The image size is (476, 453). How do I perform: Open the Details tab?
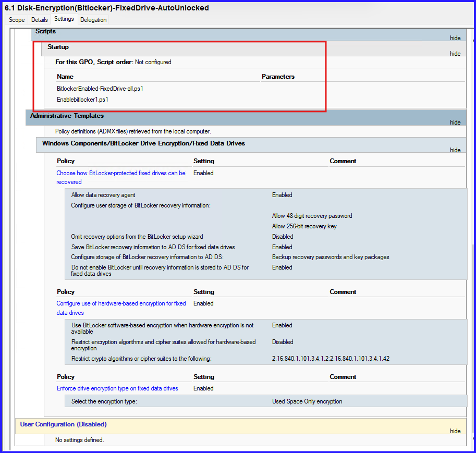coord(40,20)
